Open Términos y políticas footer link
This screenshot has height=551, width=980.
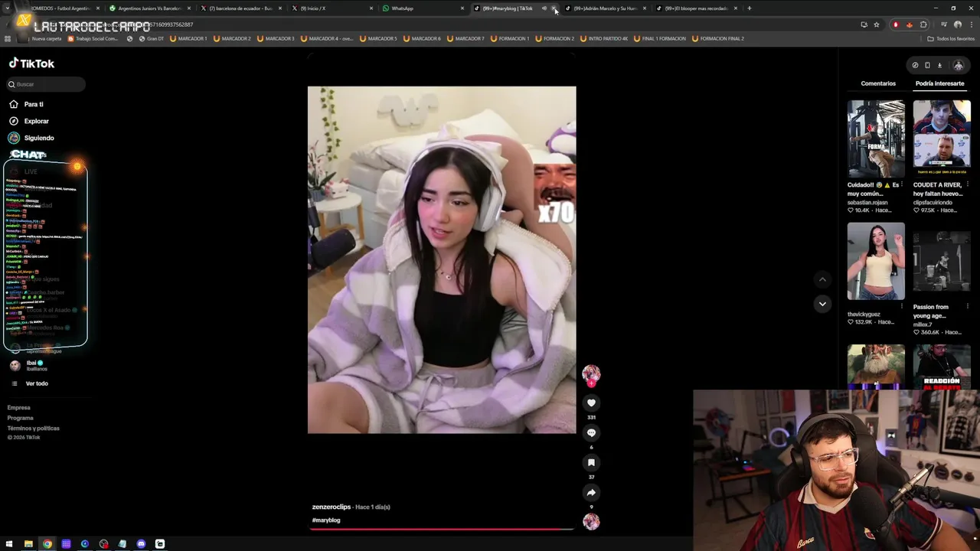coord(33,428)
